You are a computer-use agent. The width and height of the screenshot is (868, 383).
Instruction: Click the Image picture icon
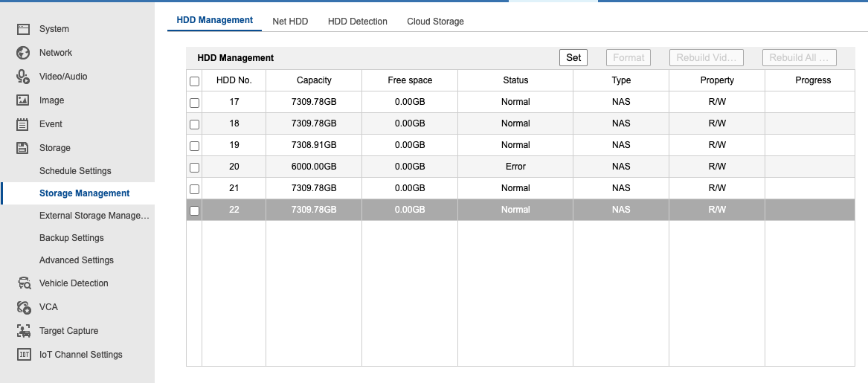[x=23, y=100]
